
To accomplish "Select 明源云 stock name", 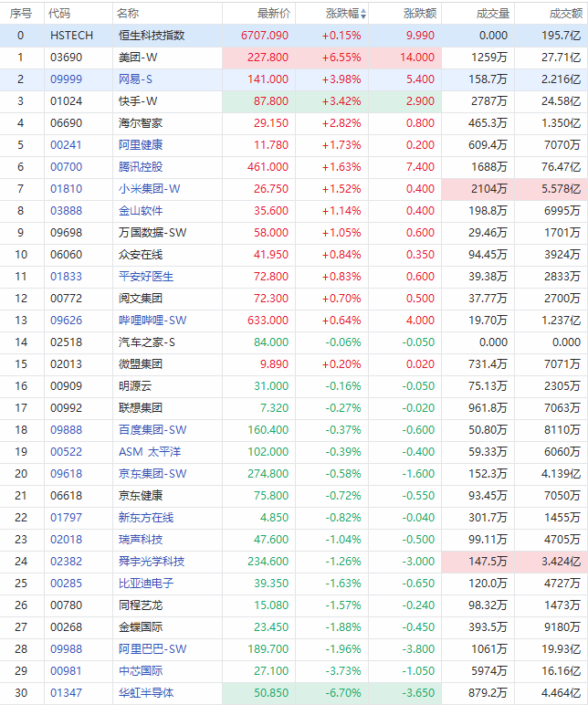I will (135, 386).
